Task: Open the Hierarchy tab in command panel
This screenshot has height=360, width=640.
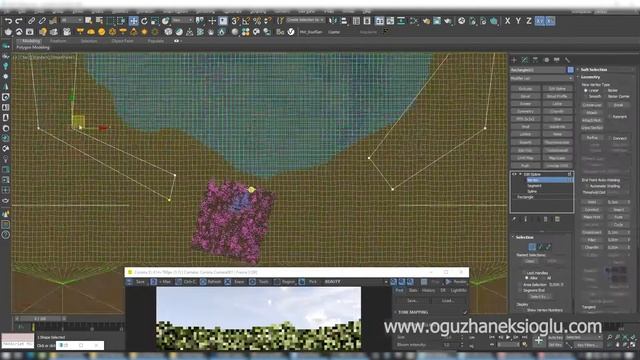Action: [x=535, y=60]
